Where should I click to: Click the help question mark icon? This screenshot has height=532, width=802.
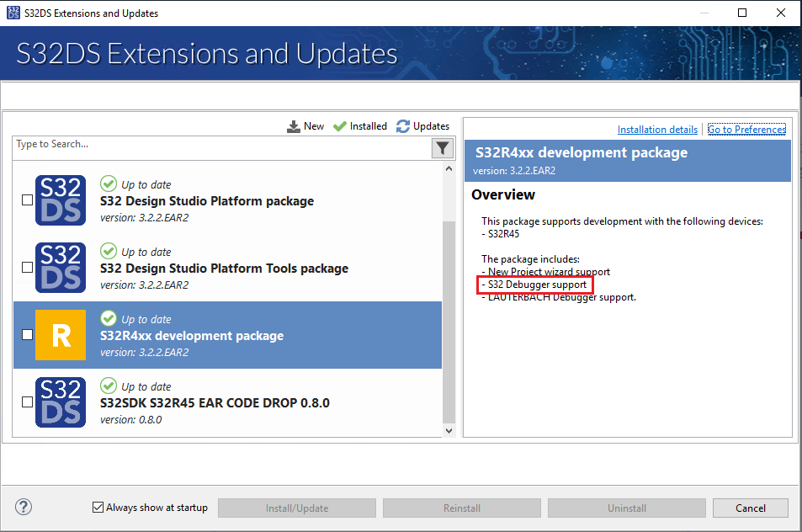[x=23, y=507]
